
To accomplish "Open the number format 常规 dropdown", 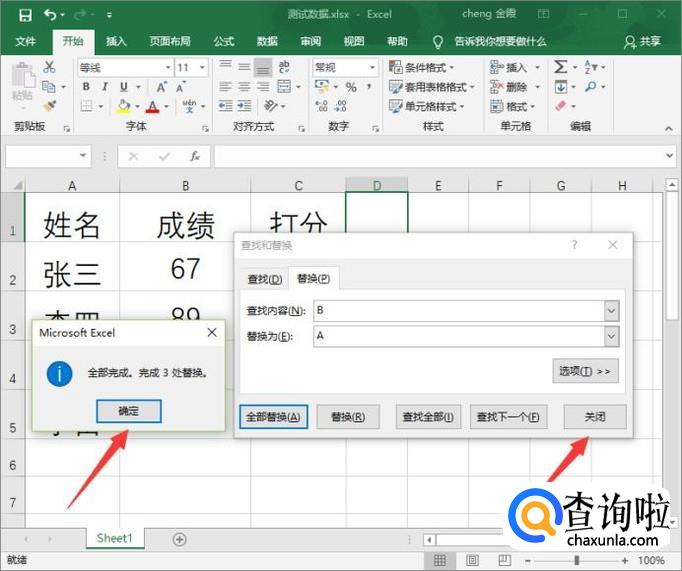I will pyautogui.click(x=372, y=68).
